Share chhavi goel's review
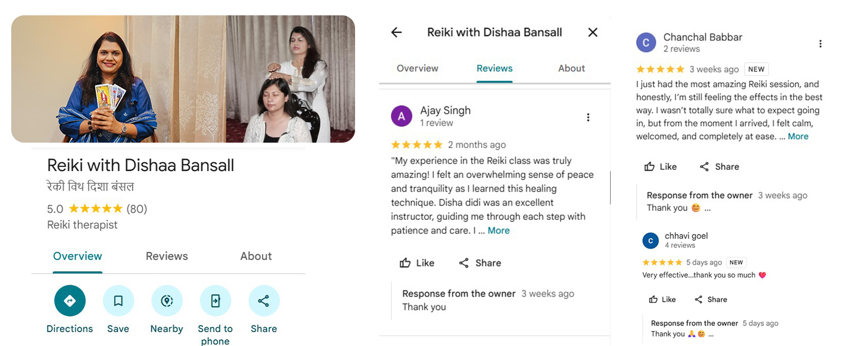The width and height of the screenshot is (868, 346). click(710, 299)
